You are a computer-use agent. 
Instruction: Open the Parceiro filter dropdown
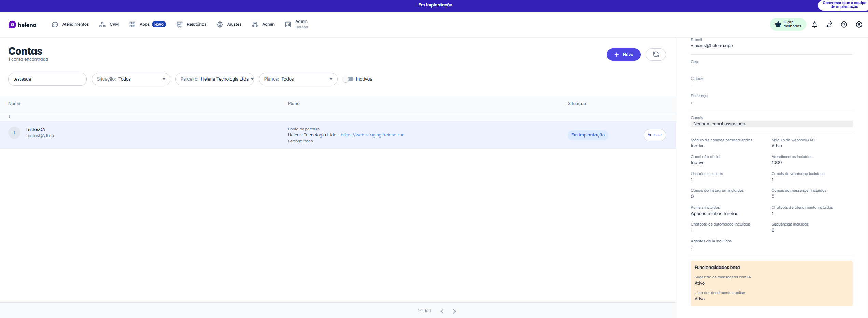(x=214, y=79)
